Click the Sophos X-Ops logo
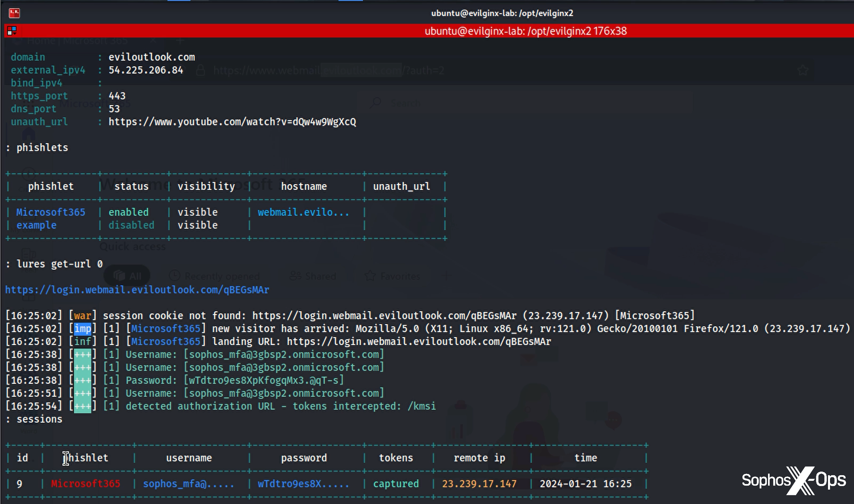This screenshot has height=504, width=854. [793, 480]
